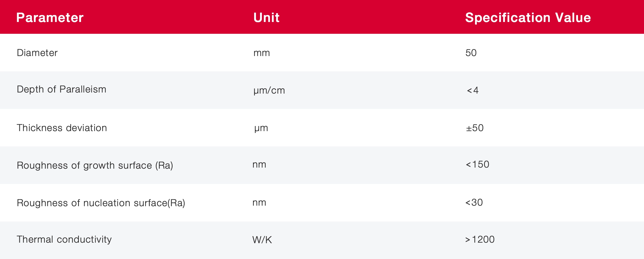This screenshot has height=259, width=644.
Task: Select the W/K unit cell
Action: tap(262, 240)
